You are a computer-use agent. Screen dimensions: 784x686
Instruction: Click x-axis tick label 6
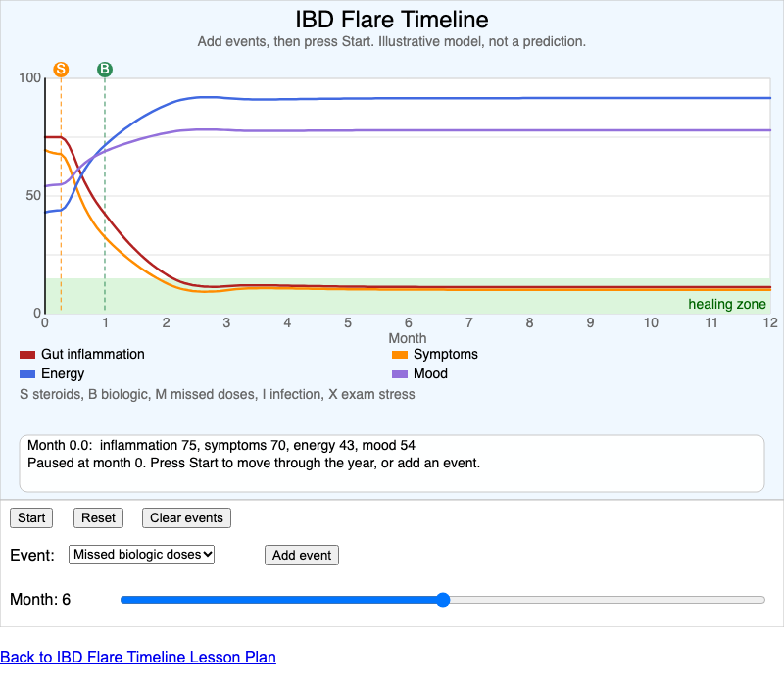pyautogui.click(x=409, y=323)
